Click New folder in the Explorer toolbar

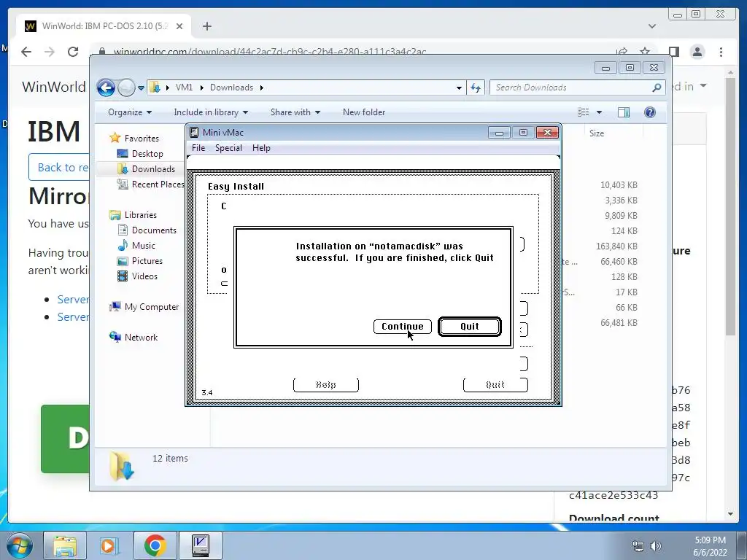tap(364, 112)
